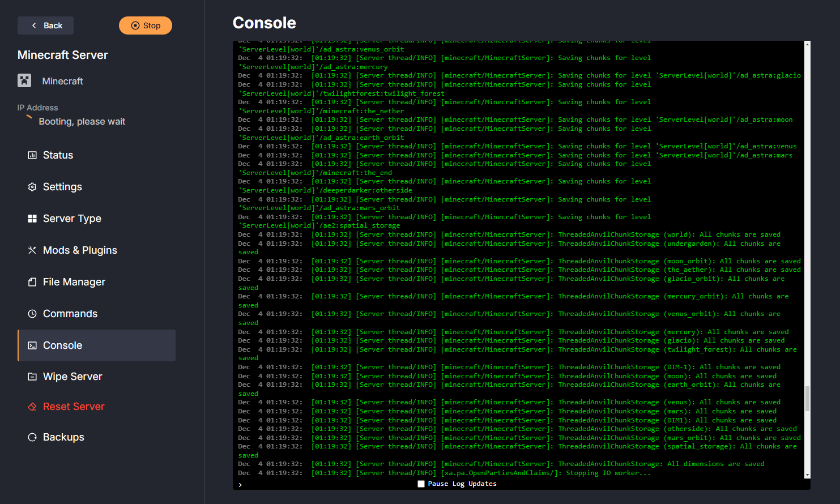This screenshot has width=840, height=504.
Task: Click the Back button
Action: point(45,25)
